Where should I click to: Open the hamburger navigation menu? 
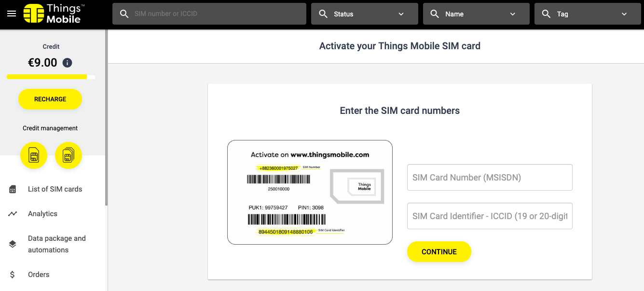(x=12, y=14)
